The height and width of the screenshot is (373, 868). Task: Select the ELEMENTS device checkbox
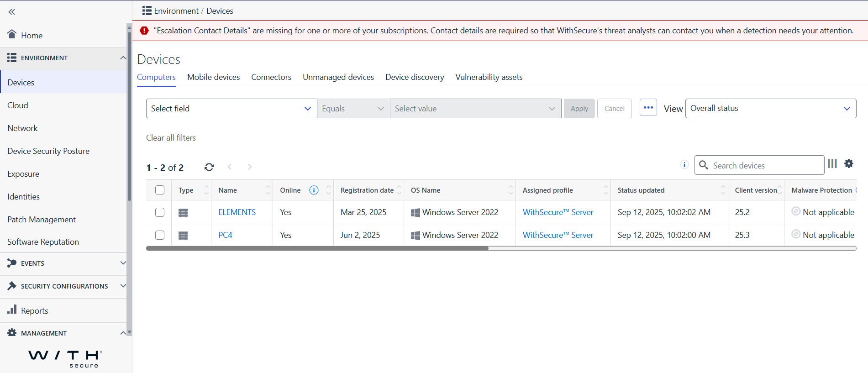point(160,212)
